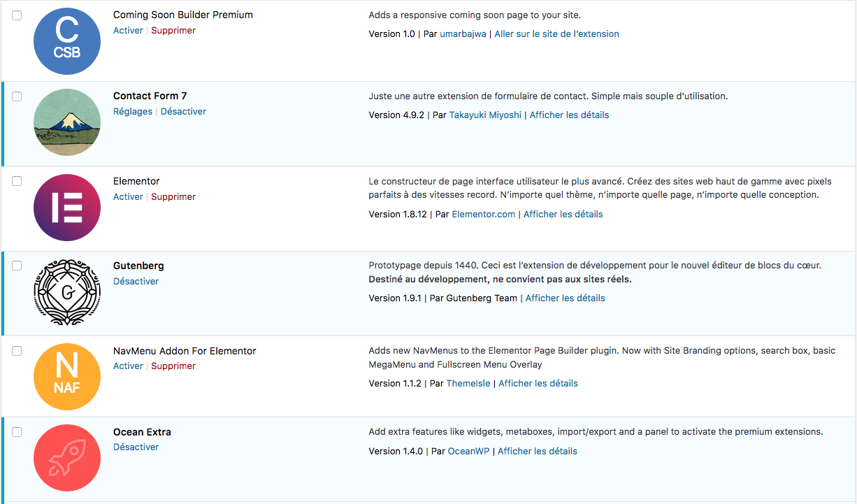Viewport: 857px width, 504px height.
Task: Open the ThemeIsle author link
Action: point(468,383)
